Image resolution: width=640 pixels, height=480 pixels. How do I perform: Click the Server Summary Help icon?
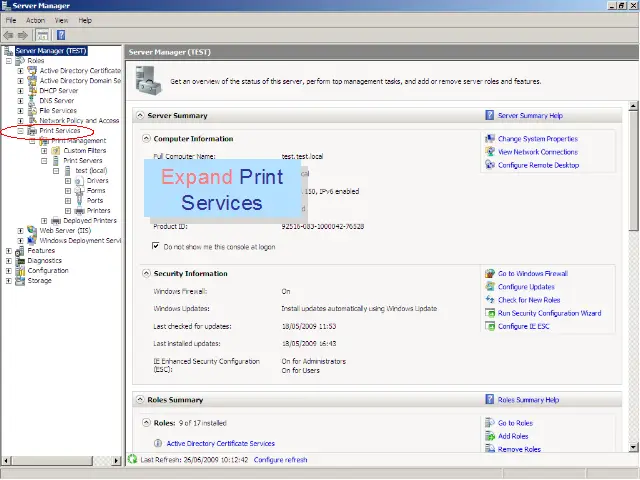[489, 116]
